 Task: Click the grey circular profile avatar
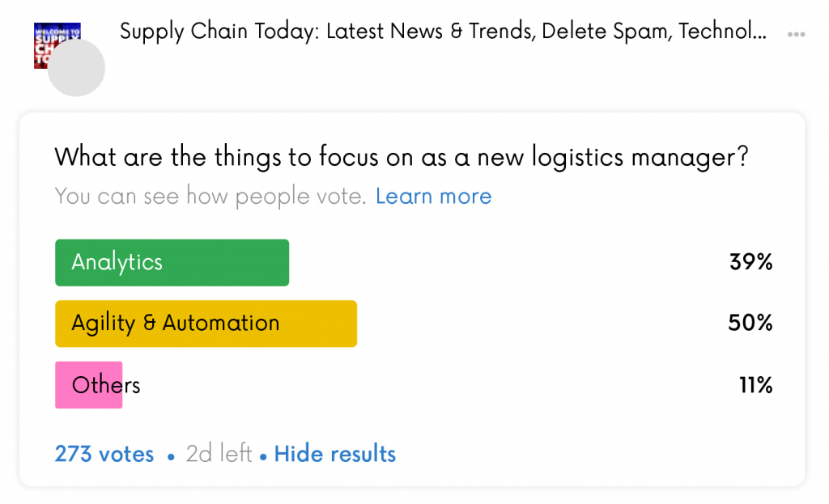[x=76, y=68]
